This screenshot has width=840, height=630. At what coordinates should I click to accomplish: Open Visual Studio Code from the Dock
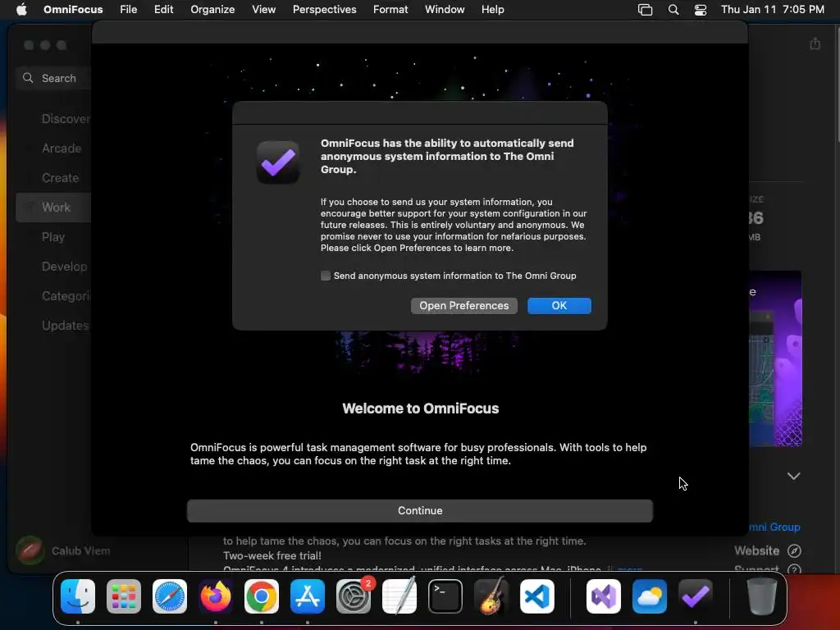tap(537, 596)
